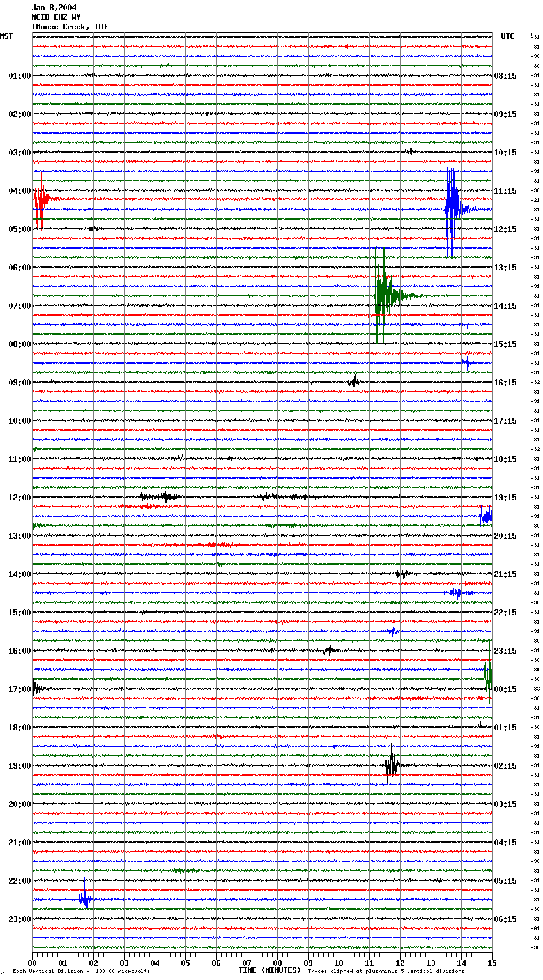Click minute tick label "05" on bottom axis
Viewport: 543px width, 980px height.
[x=185, y=963]
